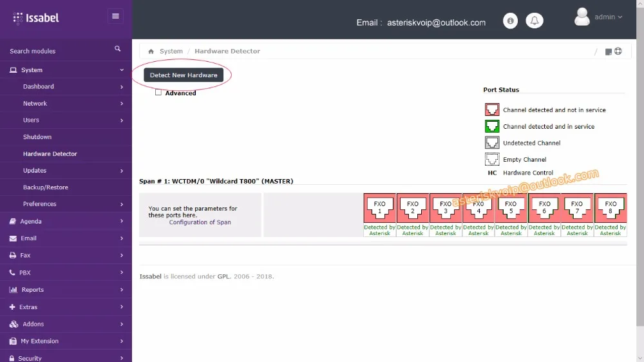Open Hardware Detector in the sidebar

coord(50,154)
